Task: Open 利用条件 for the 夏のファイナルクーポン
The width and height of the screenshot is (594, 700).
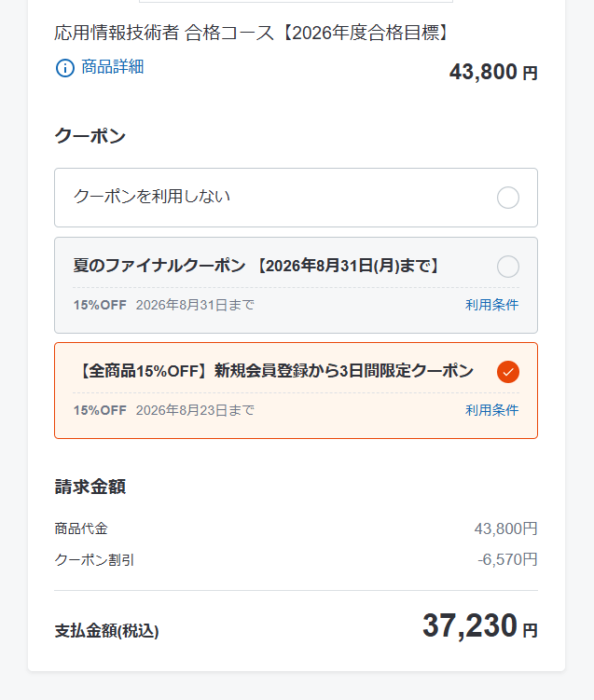Action: 491,305
